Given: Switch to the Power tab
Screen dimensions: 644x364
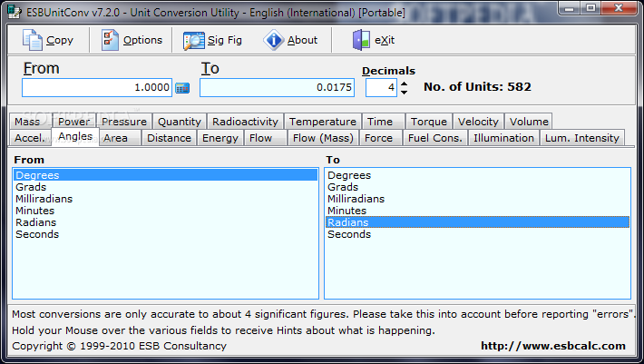Looking at the screenshot, I should coord(74,122).
